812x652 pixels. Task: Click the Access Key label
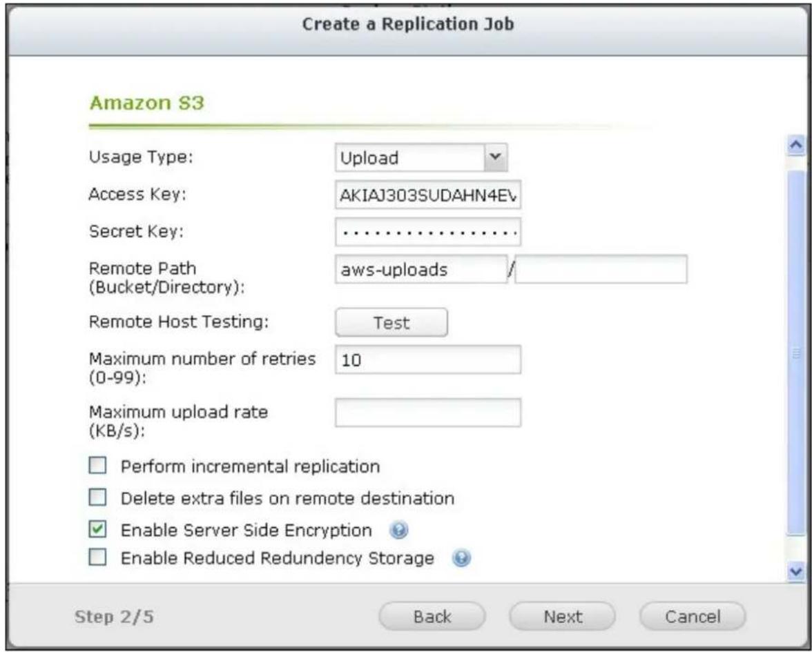[137, 194]
